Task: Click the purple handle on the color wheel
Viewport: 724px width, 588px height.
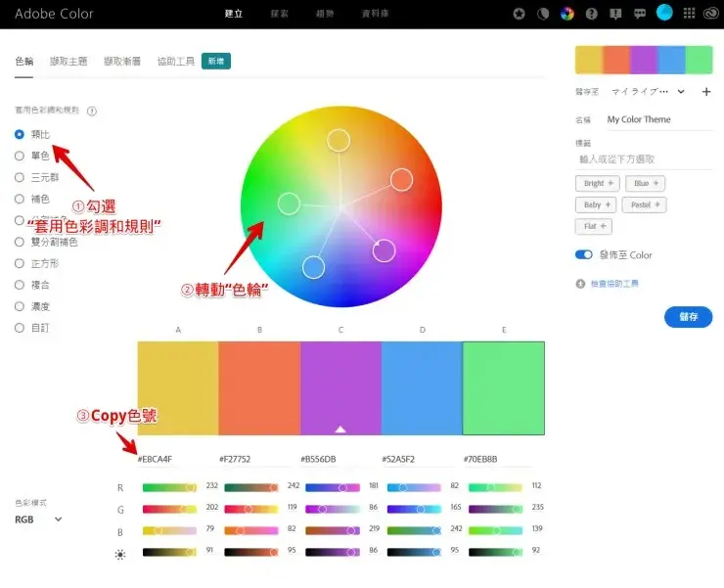Action: pyautogui.click(x=384, y=250)
